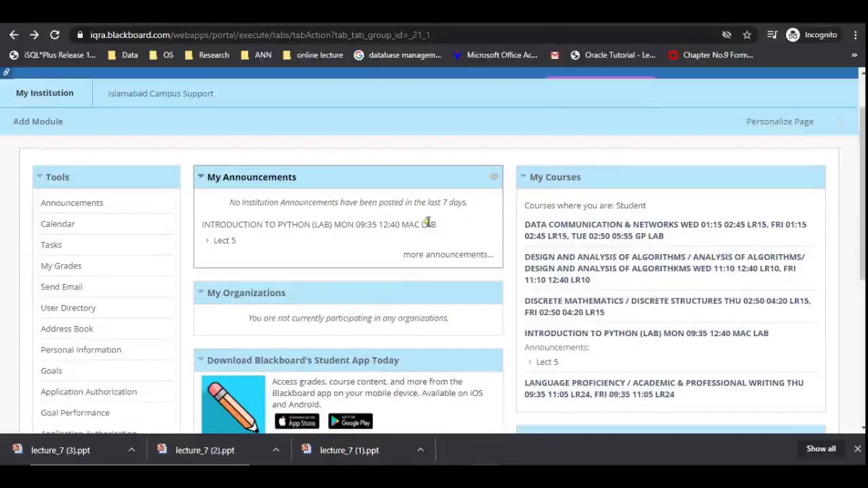
Task: Collapse the My Courses module arrow
Action: tap(524, 176)
